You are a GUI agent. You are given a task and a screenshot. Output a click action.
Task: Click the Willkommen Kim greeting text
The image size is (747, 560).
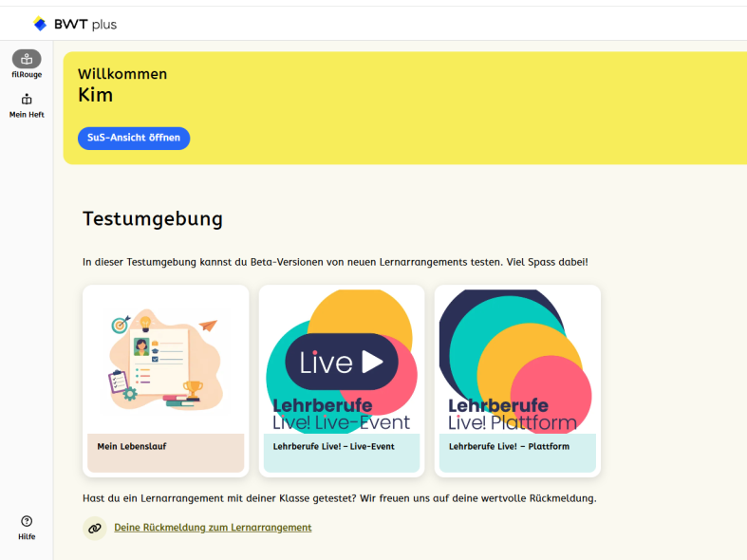(121, 84)
